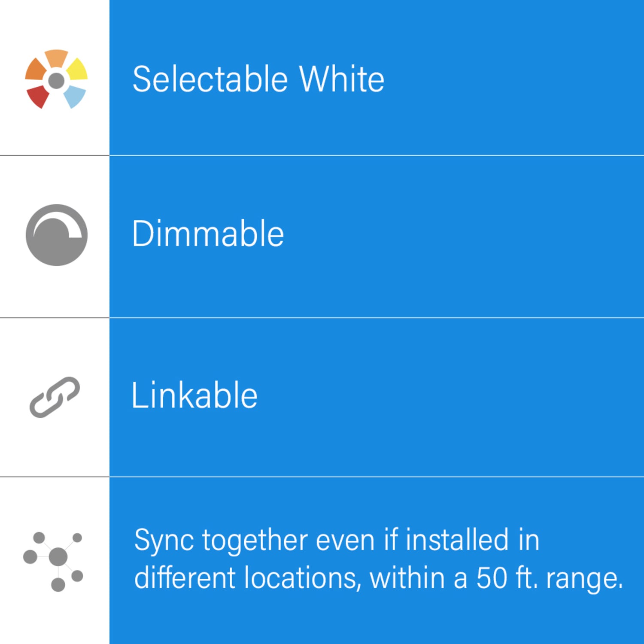
Task: Click the large center node of sync icon
Action: point(58,557)
